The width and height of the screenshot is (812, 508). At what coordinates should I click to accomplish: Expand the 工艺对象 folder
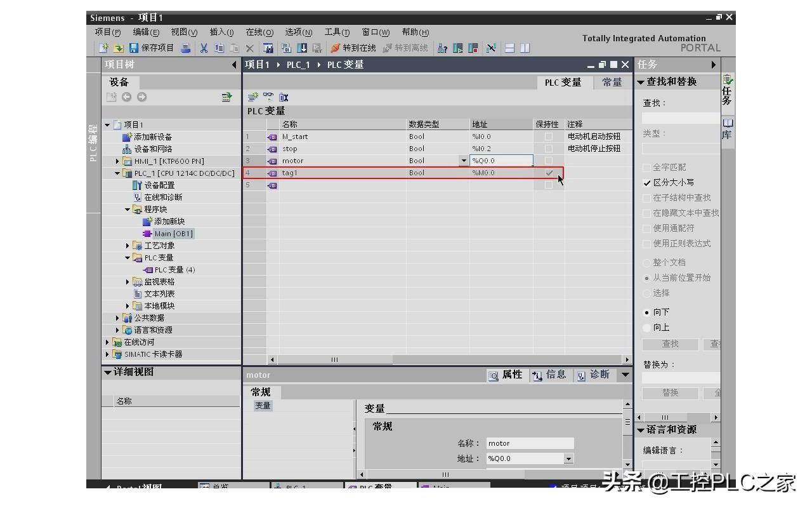click(128, 246)
